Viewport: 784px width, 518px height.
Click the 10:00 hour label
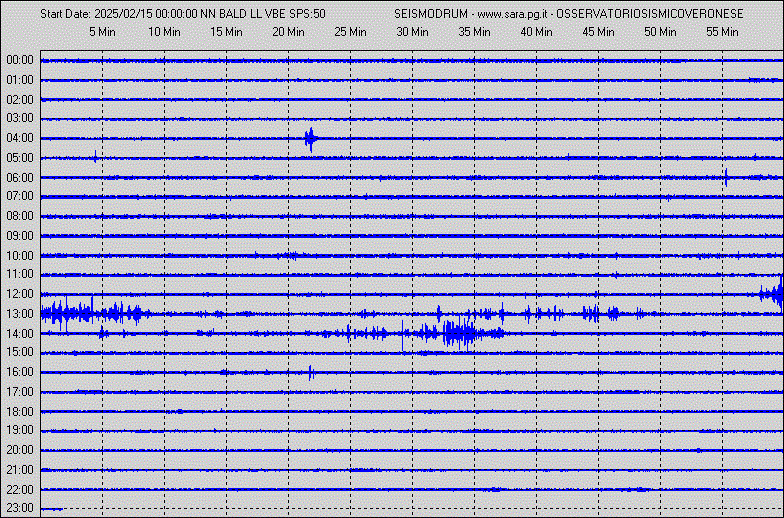coord(20,256)
